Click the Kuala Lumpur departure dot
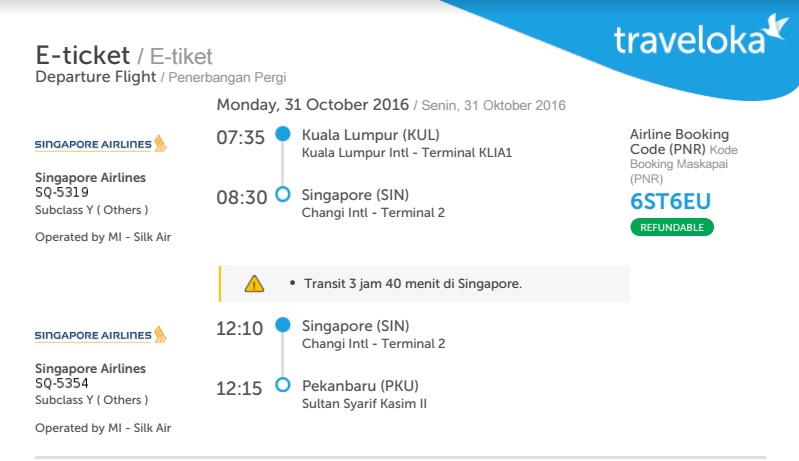This screenshot has width=799, height=461. [x=283, y=134]
